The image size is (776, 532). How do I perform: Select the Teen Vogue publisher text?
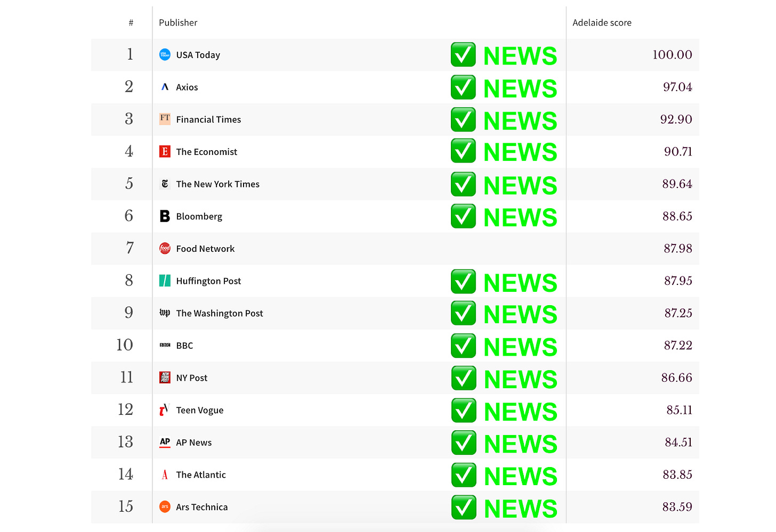click(x=200, y=411)
